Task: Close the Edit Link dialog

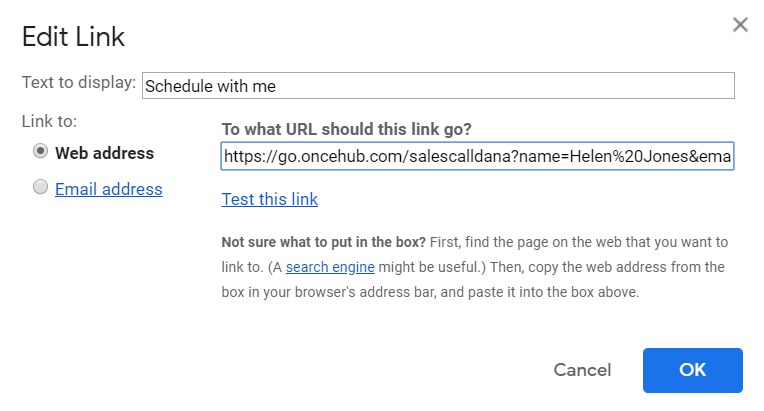Action: click(740, 25)
